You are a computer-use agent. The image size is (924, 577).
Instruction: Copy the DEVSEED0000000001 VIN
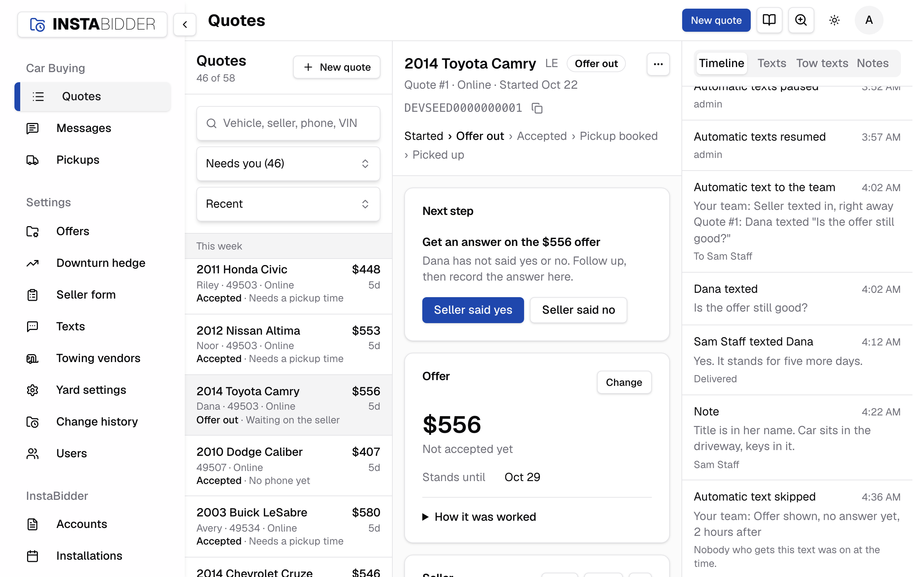point(537,108)
